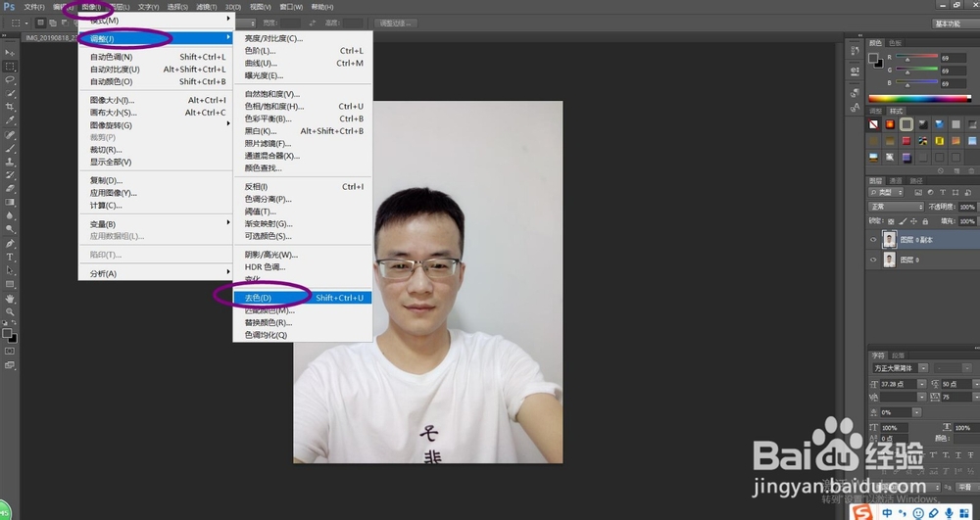Select the Spot Healing Brush tool

pos(10,135)
